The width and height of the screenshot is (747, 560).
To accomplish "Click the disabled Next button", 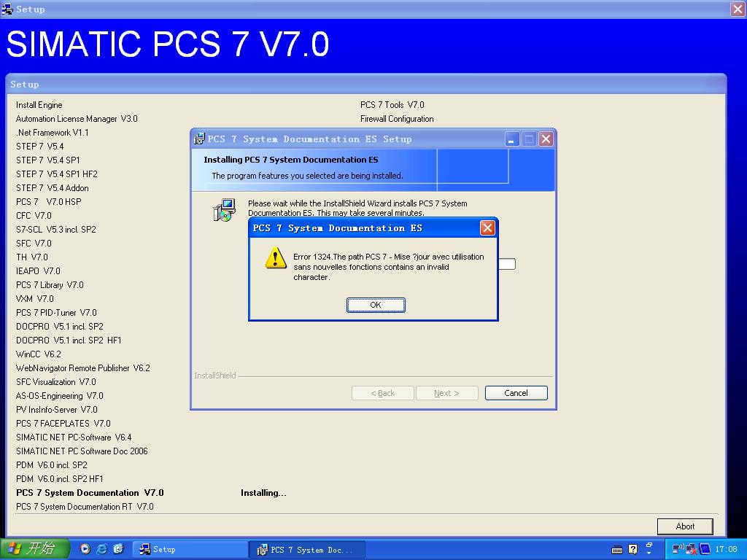I will (x=446, y=393).
